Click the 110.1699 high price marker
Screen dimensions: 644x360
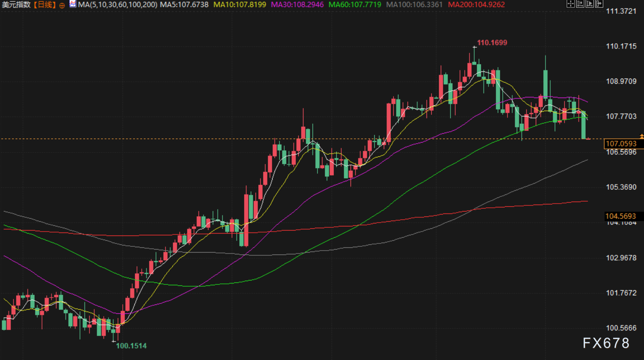[x=492, y=43]
